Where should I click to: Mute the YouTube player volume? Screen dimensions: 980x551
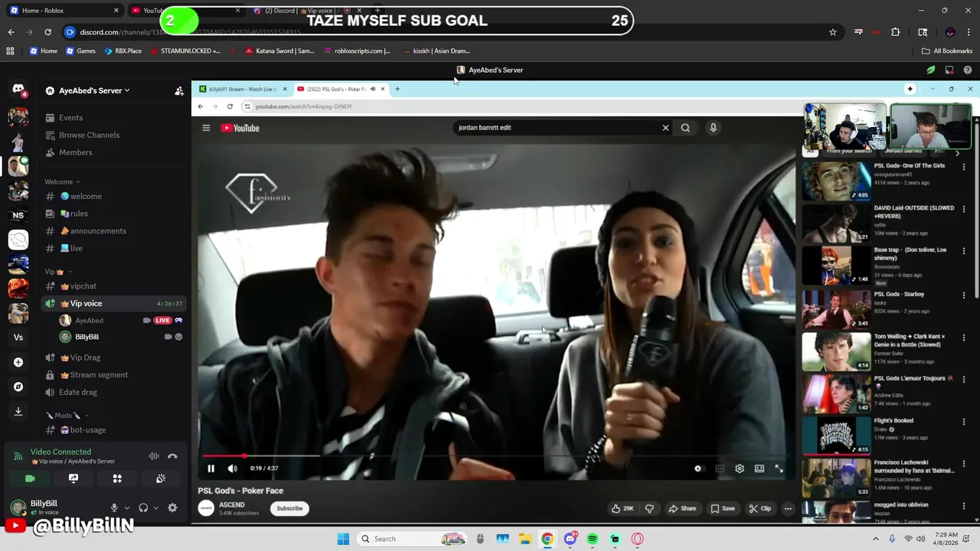pyautogui.click(x=233, y=468)
